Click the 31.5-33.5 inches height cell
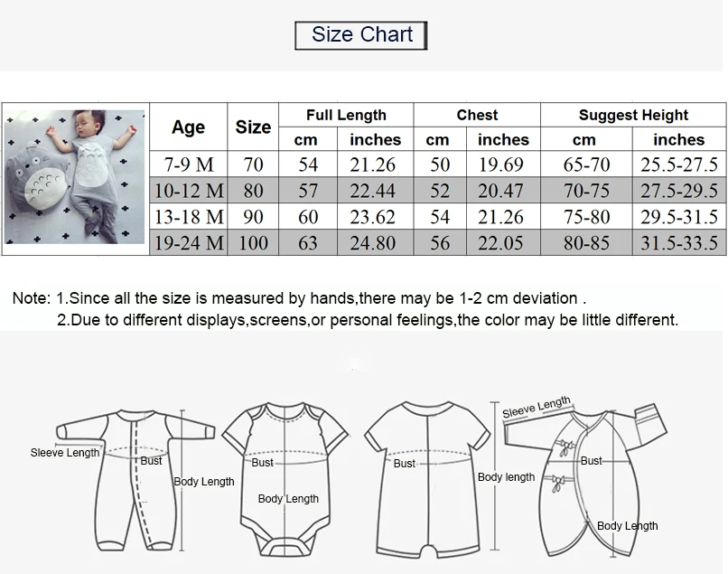The width and height of the screenshot is (728, 574). pyautogui.click(x=679, y=242)
